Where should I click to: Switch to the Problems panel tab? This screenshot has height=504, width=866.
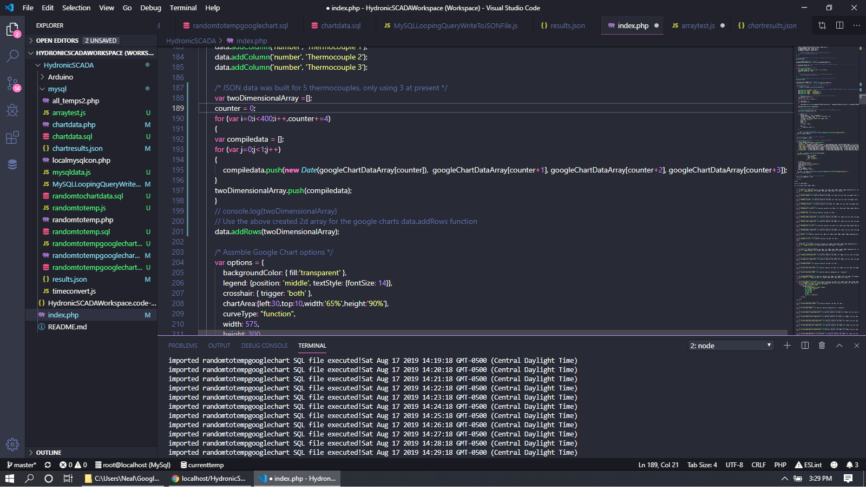(183, 346)
